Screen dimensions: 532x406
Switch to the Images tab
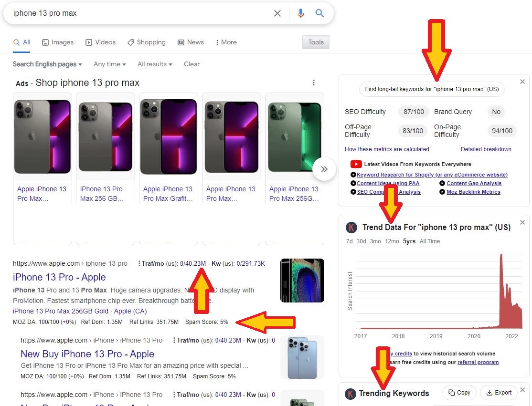58,42
